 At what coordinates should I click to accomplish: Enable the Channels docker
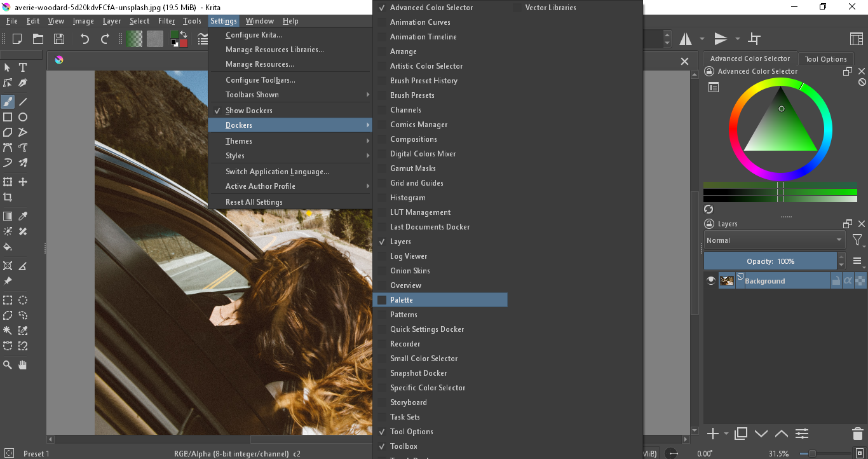click(x=382, y=110)
